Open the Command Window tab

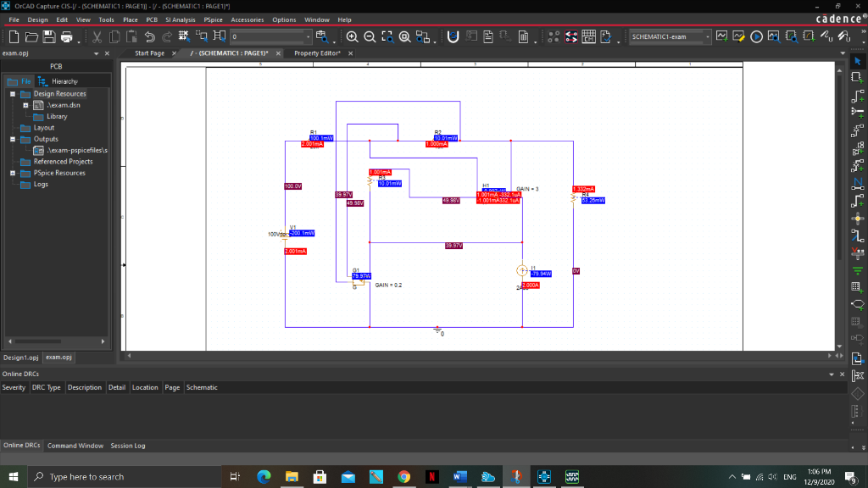pos(75,446)
